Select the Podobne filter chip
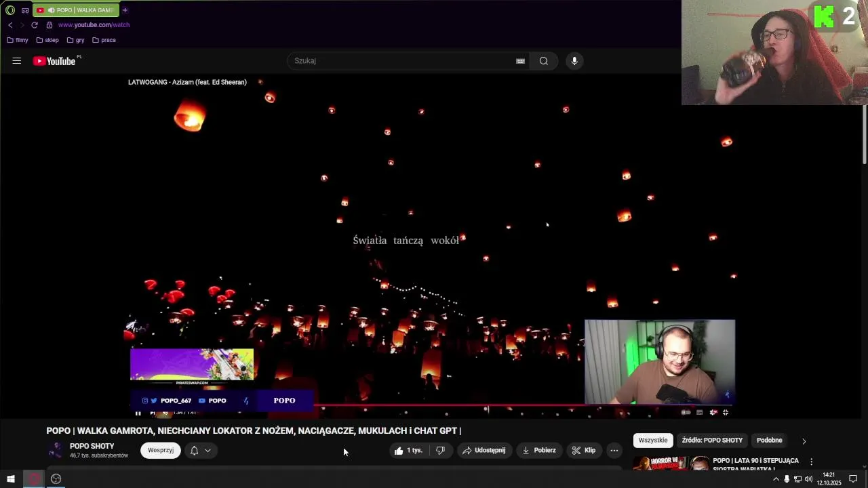 (769, 441)
